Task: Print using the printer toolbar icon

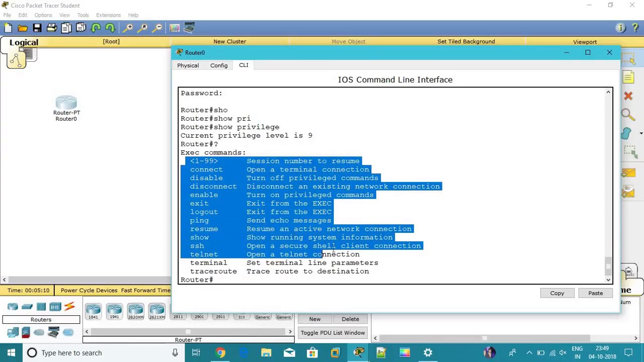Action: [52, 28]
